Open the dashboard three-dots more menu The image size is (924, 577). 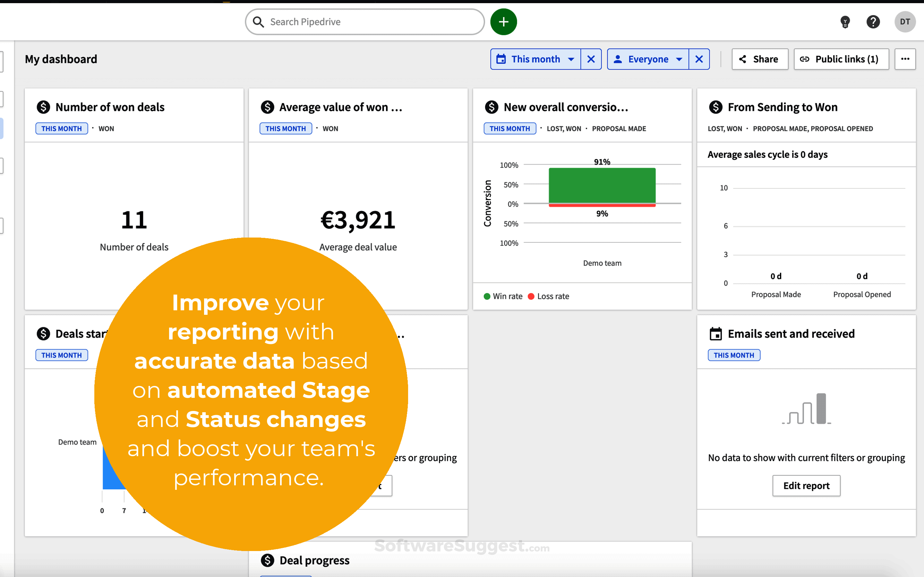coord(904,59)
